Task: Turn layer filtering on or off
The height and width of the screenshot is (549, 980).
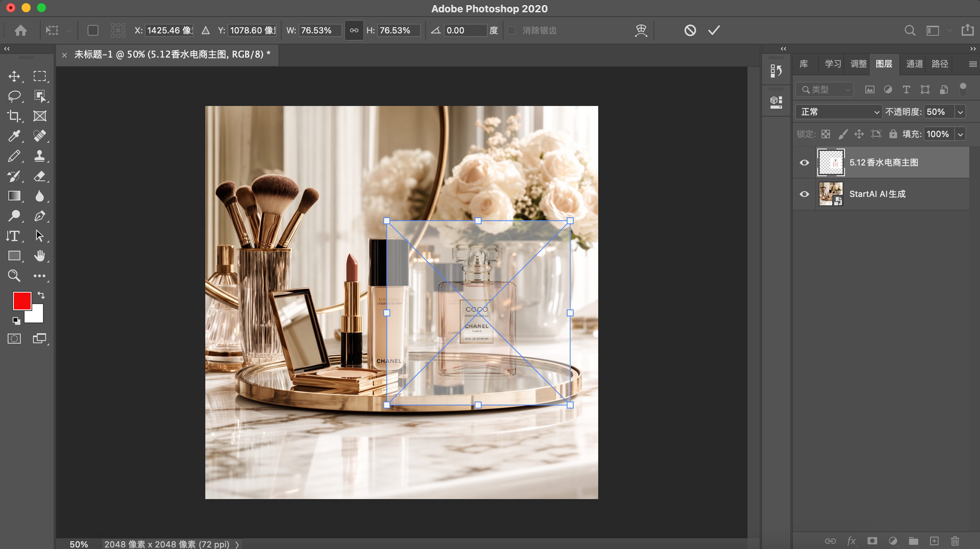Action: 963,89
